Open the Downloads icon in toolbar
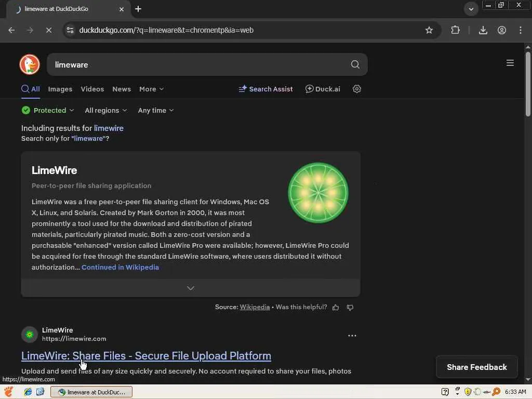Viewport: 532px width, 399px height. pyautogui.click(x=483, y=30)
